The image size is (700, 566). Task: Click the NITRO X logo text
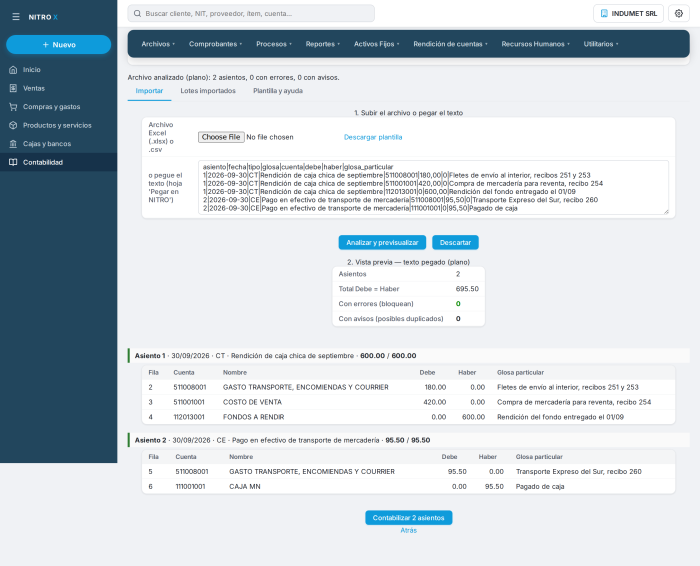point(43,17)
